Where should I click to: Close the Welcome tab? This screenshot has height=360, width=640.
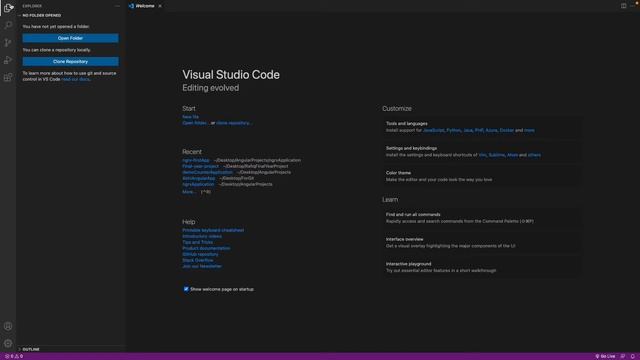click(160, 6)
